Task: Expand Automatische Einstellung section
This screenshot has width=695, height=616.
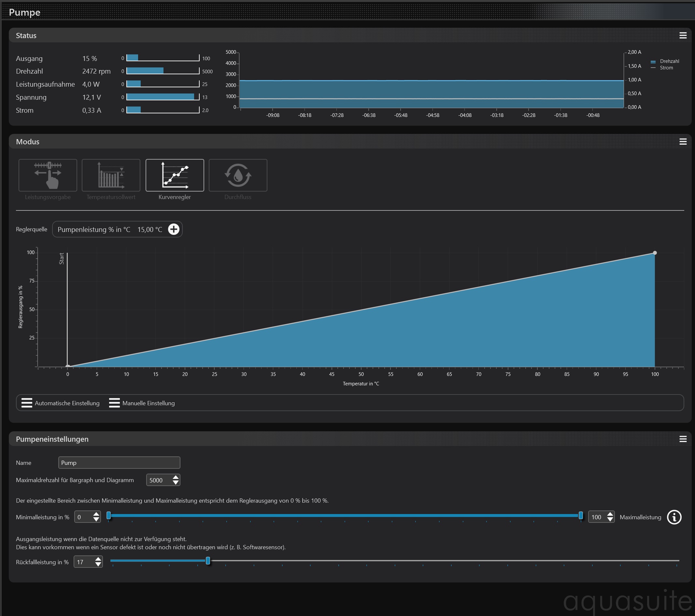Action: pos(61,403)
